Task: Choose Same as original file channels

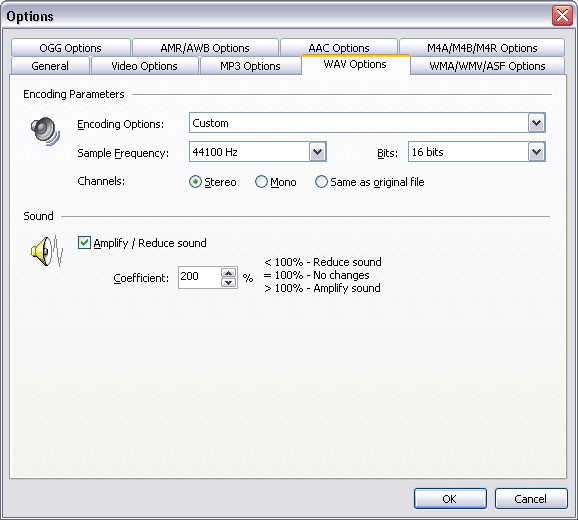Action: (x=321, y=182)
